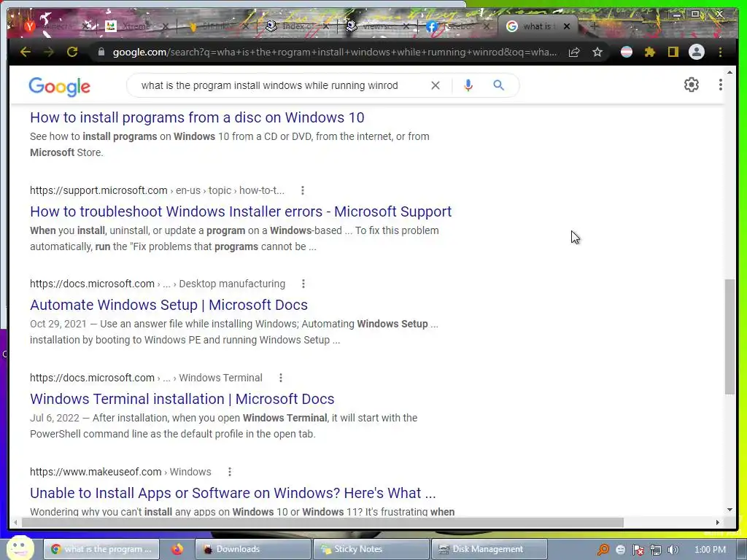Open 'Unable to Install Apps or Software' result
The height and width of the screenshot is (560, 747).
pos(233,493)
